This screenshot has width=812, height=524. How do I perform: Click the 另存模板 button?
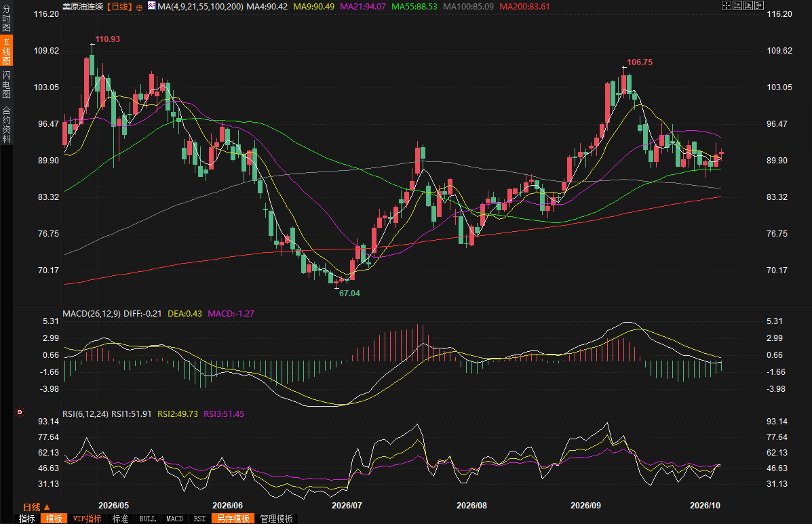(233, 519)
